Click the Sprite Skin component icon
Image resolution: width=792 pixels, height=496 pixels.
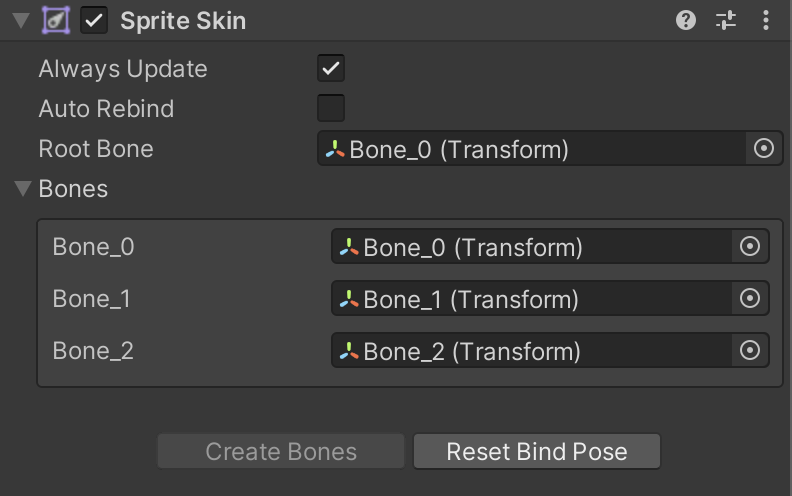[x=55, y=20]
